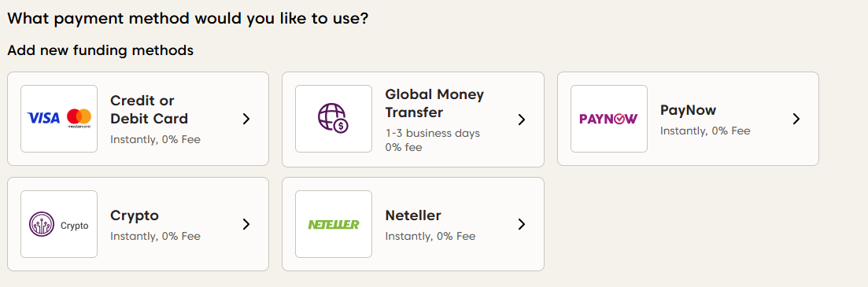Select the Credit or Debit Card title

point(150,109)
